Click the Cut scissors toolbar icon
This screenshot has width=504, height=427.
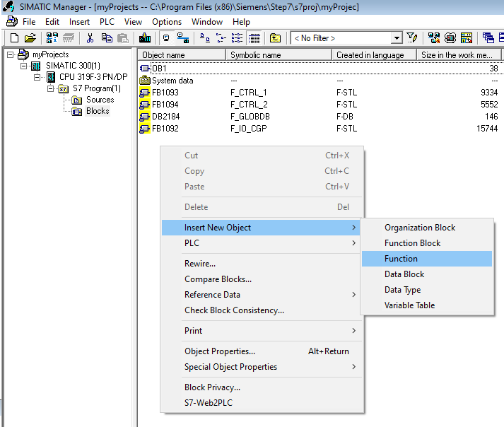pos(90,38)
